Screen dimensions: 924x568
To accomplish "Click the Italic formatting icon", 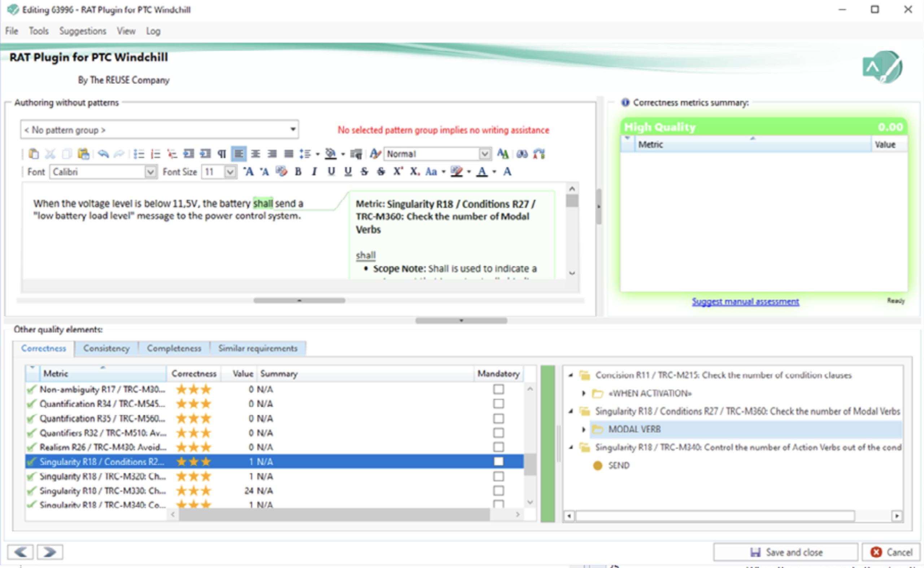I will [x=314, y=172].
